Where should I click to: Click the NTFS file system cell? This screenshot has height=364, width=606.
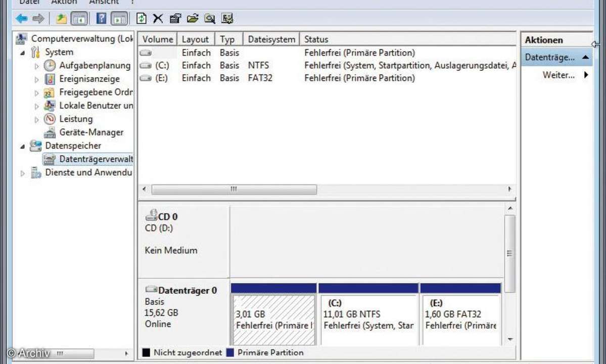pos(259,65)
